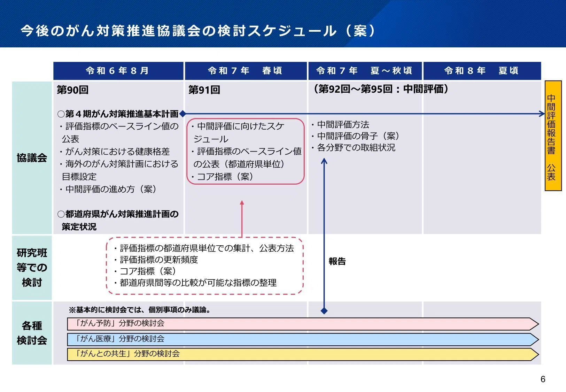
Task: Click the 中間評価方法 bullet
Action: 340,124
